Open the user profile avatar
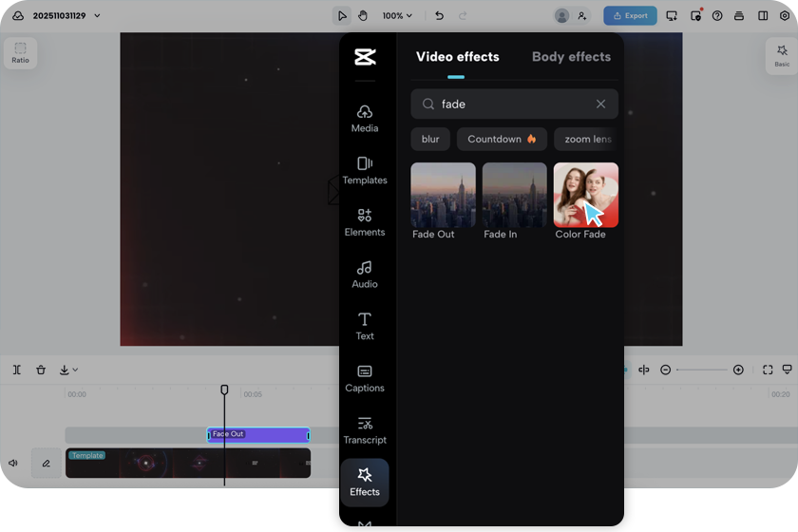Image resolution: width=798 pixels, height=532 pixels. point(561,16)
